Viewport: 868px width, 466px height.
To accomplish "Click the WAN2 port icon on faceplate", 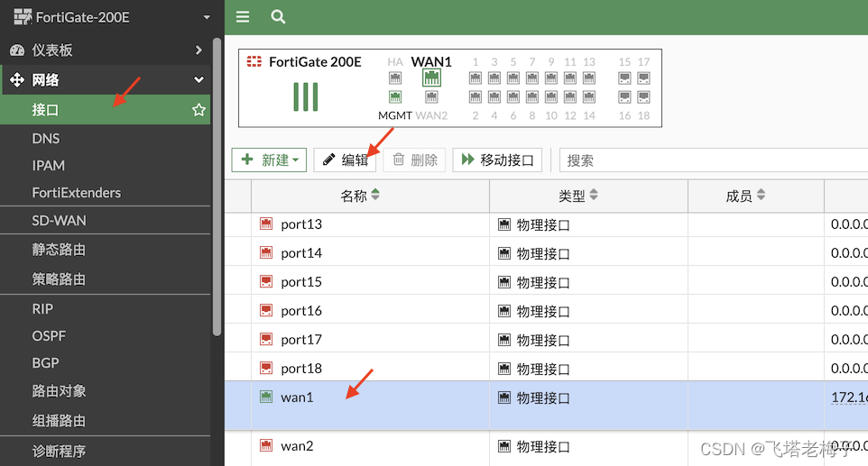I will (431, 97).
